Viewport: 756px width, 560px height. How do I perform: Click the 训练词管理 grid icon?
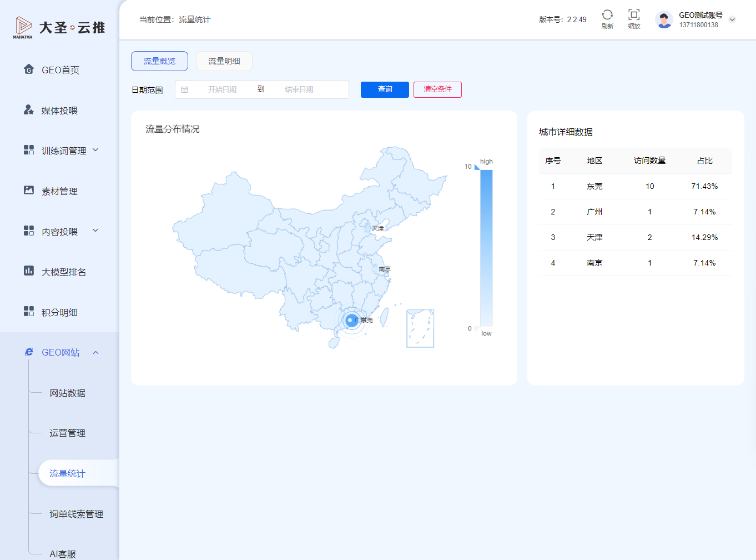click(x=29, y=150)
